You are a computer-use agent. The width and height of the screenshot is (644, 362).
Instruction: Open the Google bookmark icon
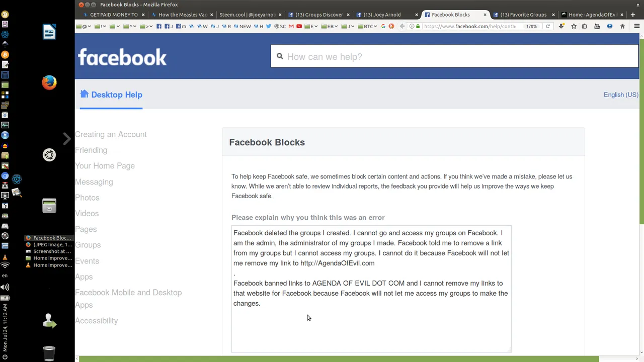coord(383,26)
